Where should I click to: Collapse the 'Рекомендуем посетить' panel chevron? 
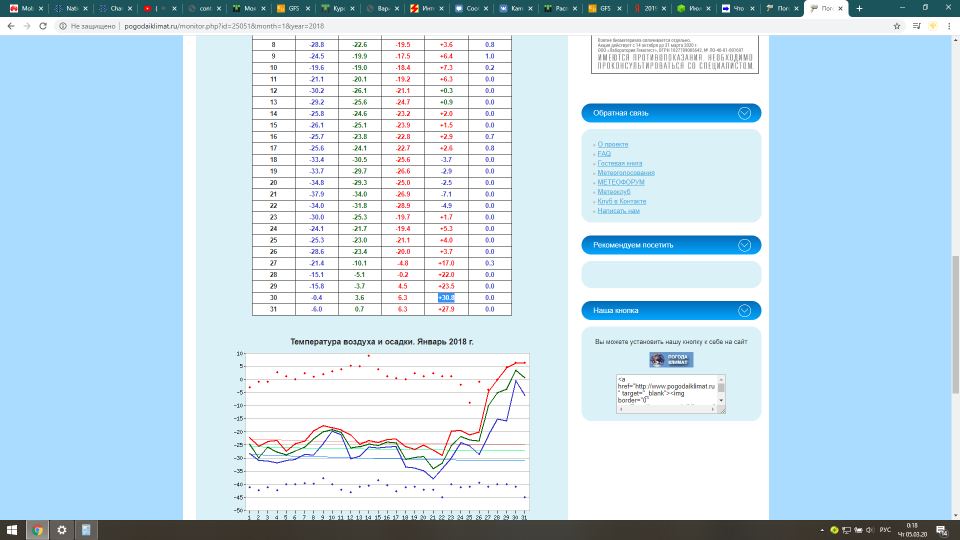744,245
